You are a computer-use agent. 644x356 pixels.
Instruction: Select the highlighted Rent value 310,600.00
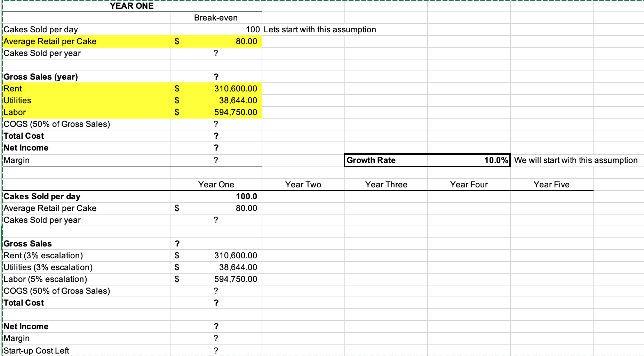pos(216,89)
